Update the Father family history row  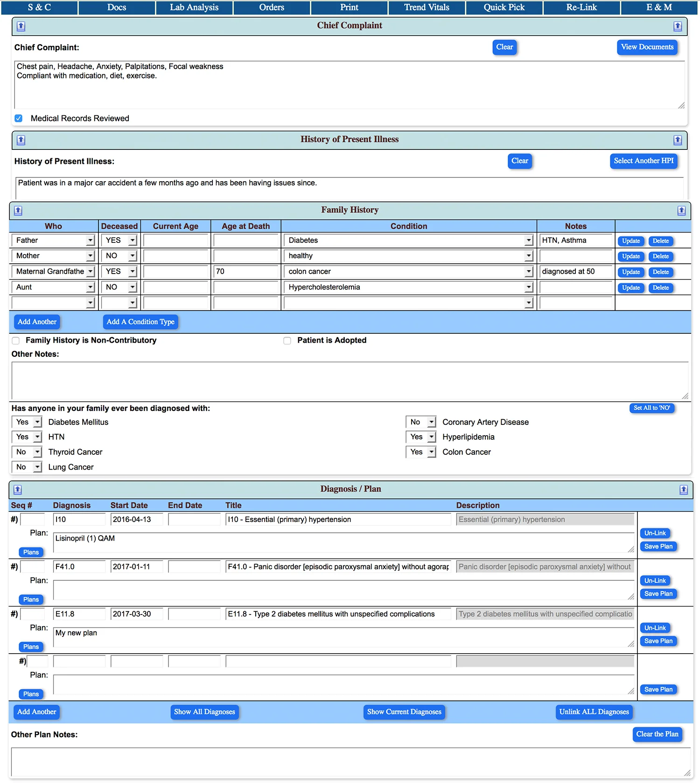pyautogui.click(x=631, y=241)
